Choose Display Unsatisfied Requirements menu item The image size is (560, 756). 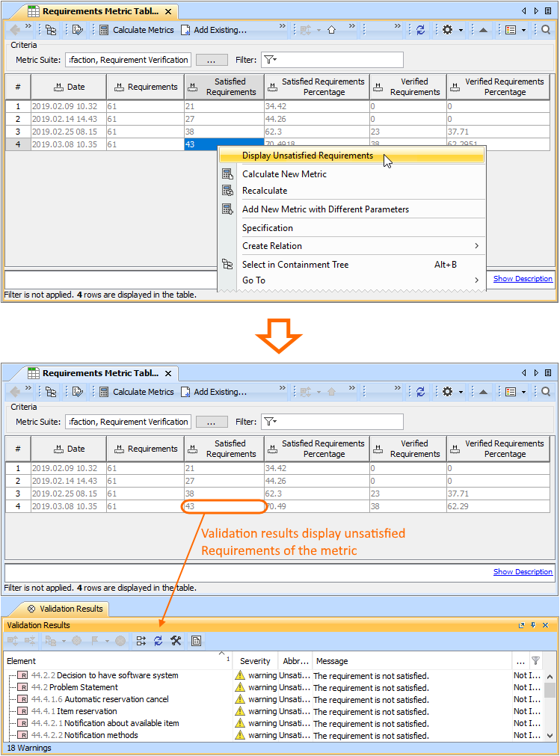pos(352,156)
